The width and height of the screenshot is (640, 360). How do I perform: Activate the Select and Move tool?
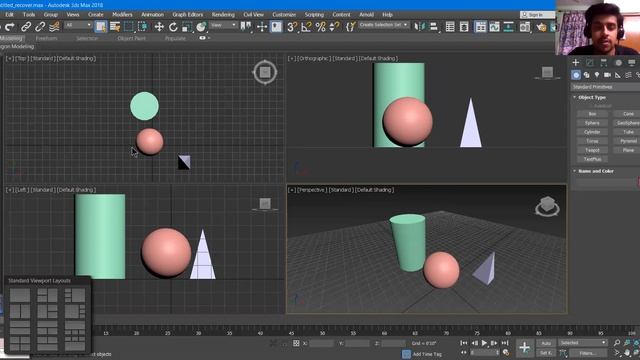click(159, 27)
